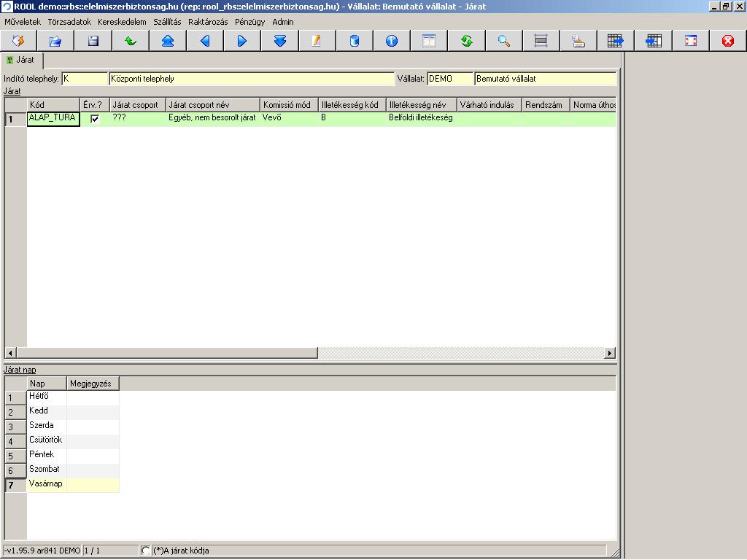Click the blue info icon
This screenshot has width=747, height=560.
(x=392, y=41)
